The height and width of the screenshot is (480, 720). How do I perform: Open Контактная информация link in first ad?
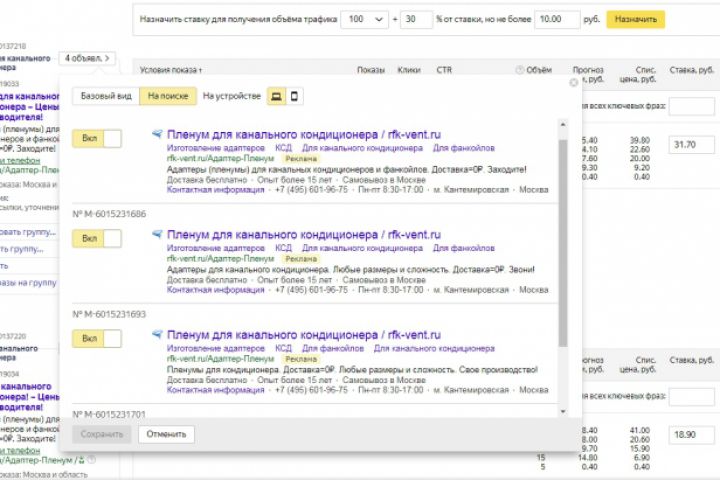point(215,190)
